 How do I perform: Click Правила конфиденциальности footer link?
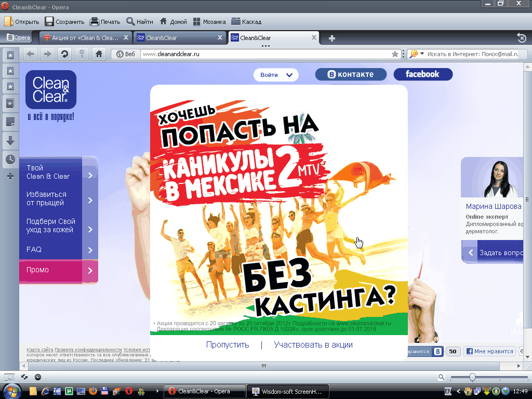[x=88, y=350]
